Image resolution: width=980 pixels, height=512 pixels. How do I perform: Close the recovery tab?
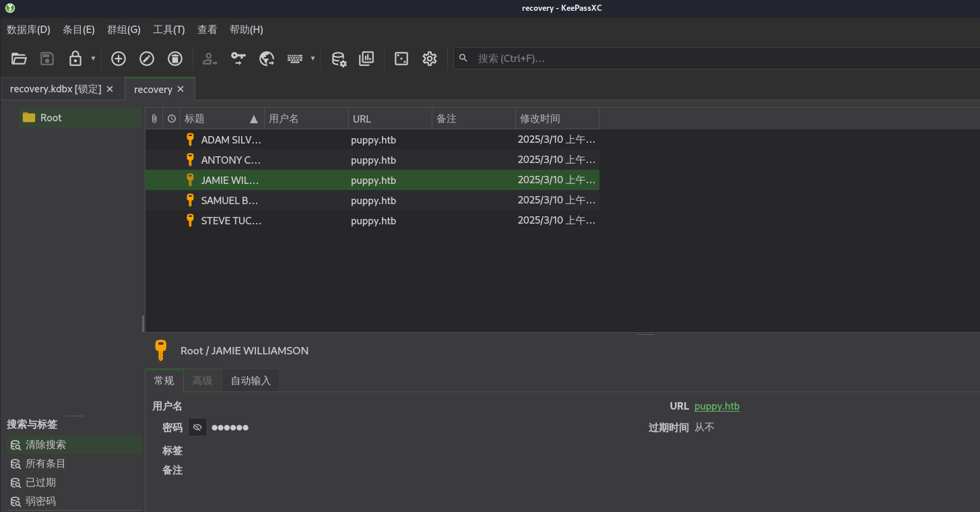[x=181, y=89]
